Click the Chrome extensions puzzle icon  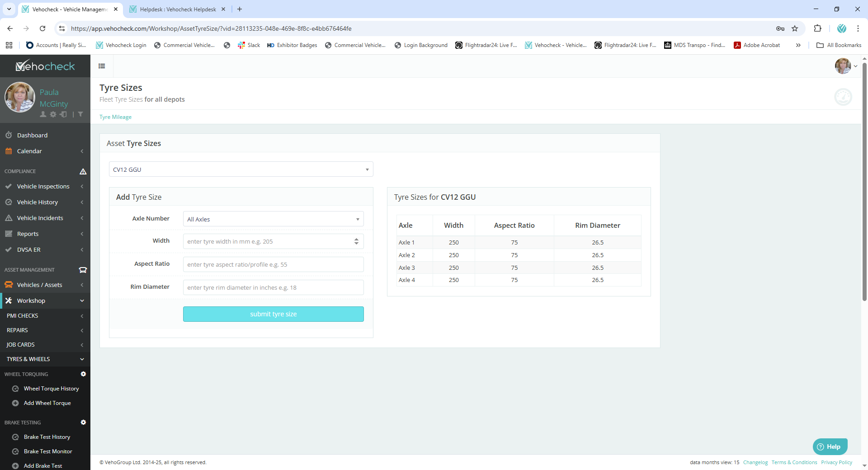817,28
